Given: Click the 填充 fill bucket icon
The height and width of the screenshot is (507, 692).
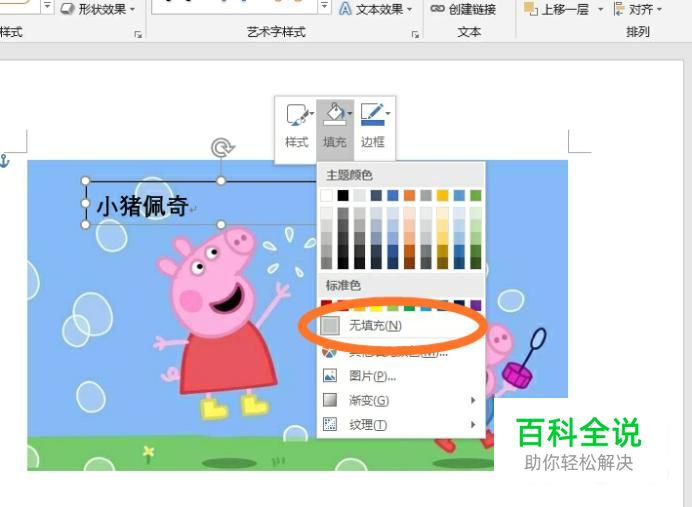Looking at the screenshot, I should pos(334,114).
